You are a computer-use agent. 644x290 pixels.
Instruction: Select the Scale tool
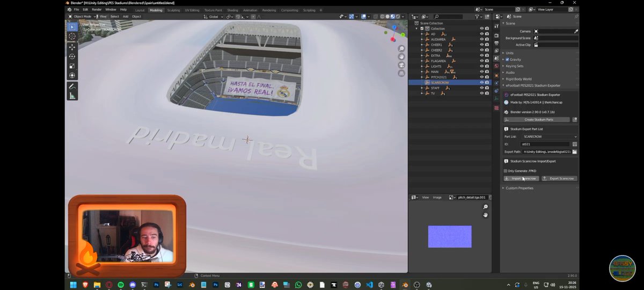pyautogui.click(x=72, y=66)
